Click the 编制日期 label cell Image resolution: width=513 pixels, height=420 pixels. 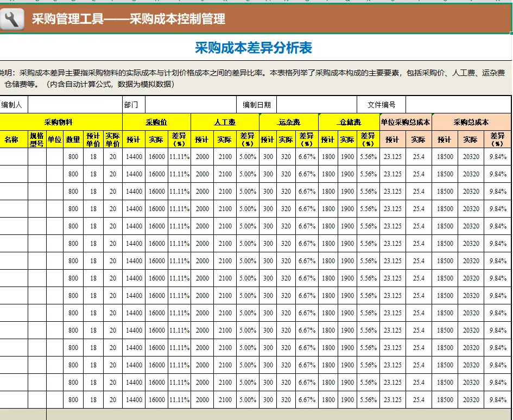point(256,105)
